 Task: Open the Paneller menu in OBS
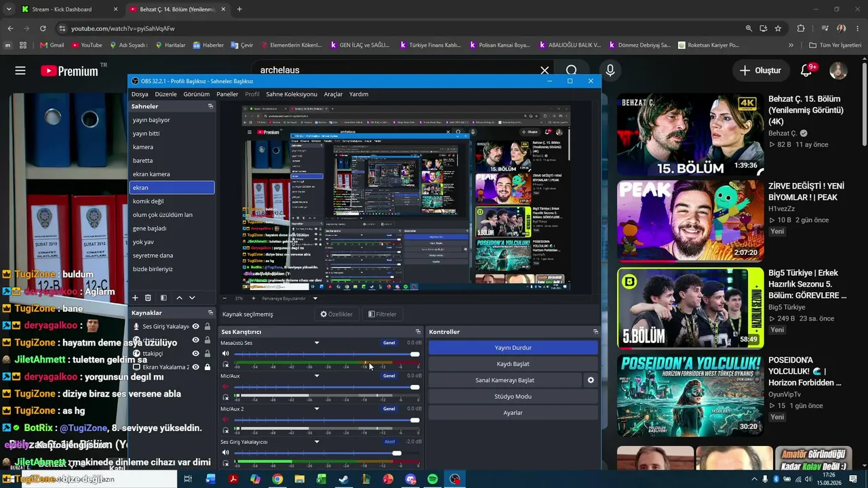pyautogui.click(x=227, y=94)
